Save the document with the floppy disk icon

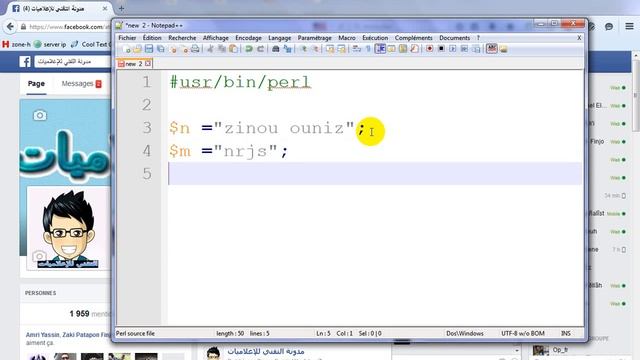point(149,49)
